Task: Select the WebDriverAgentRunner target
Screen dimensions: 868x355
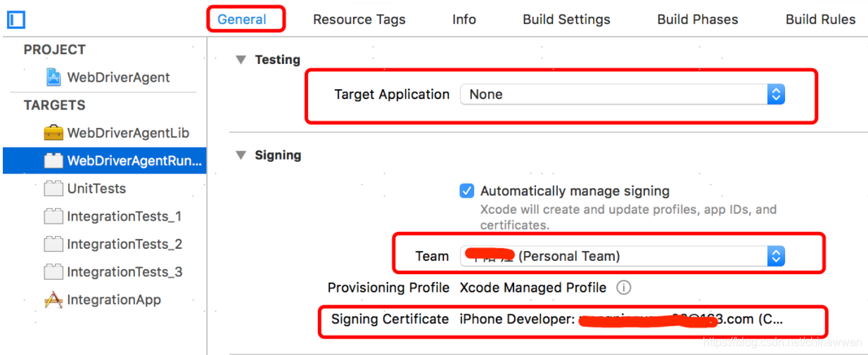Action: pyautogui.click(x=106, y=160)
